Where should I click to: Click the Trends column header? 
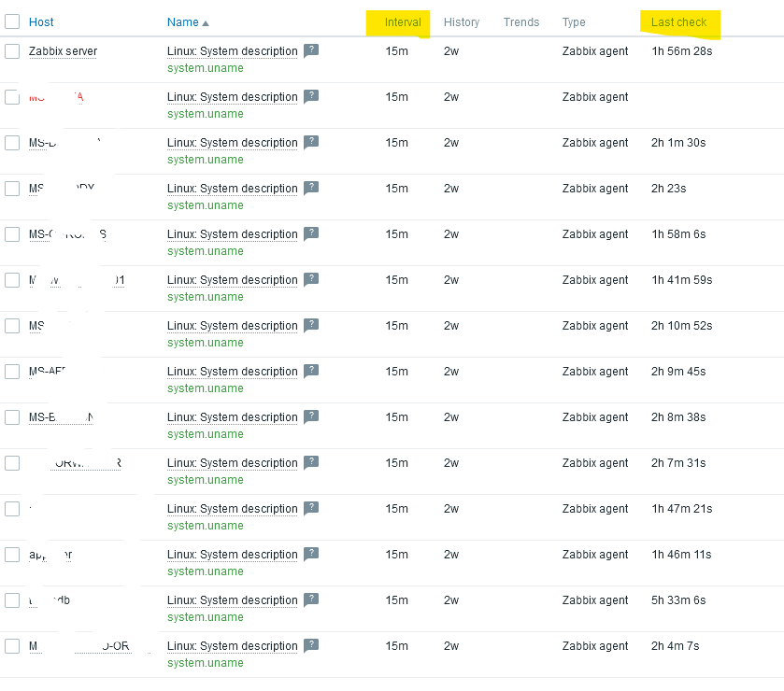coord(520,22)
